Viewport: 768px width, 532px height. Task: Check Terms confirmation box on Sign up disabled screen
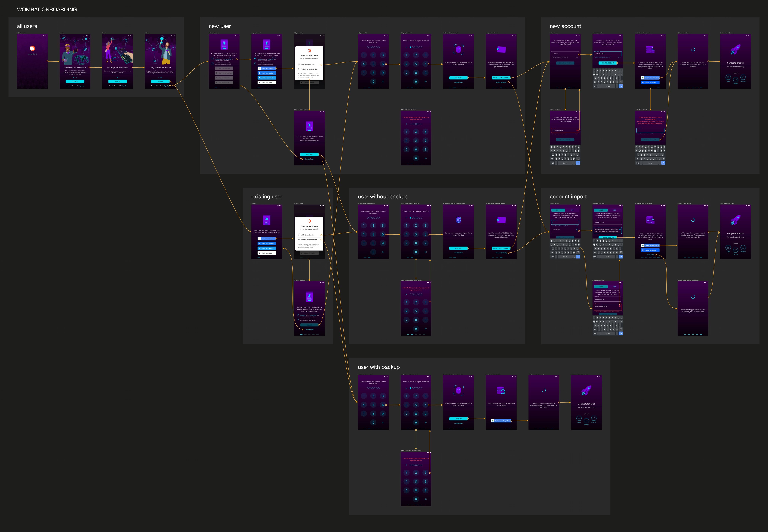[x=213, y=58]
